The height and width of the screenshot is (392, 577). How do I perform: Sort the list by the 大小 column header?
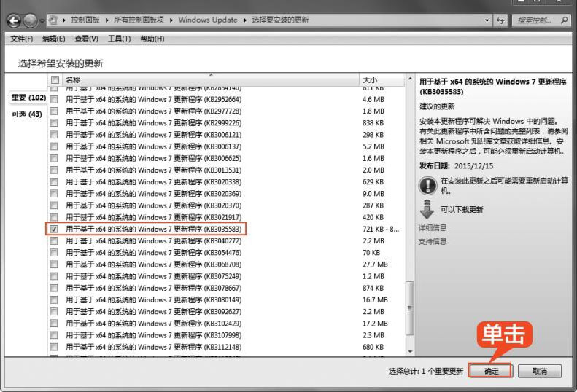coord(381,79)
